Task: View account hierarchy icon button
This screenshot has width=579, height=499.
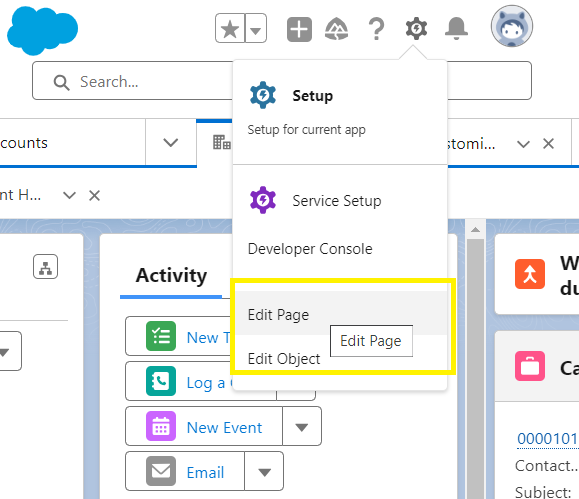Action: point(45,266)
